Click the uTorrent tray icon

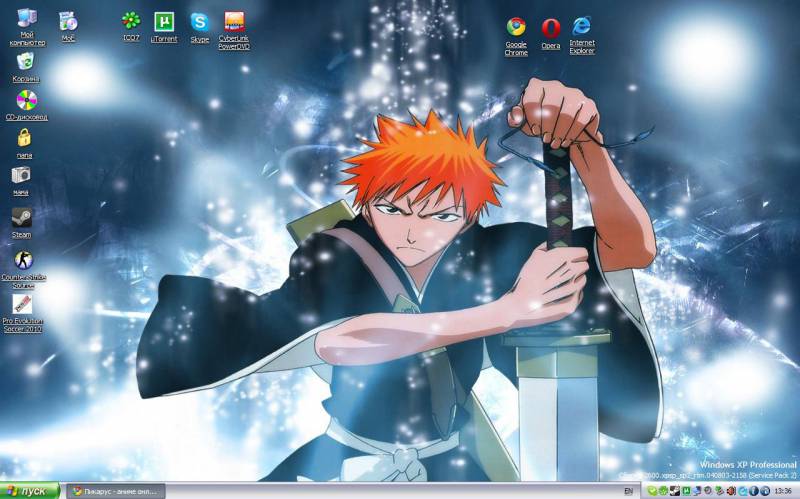pos(686,491)
